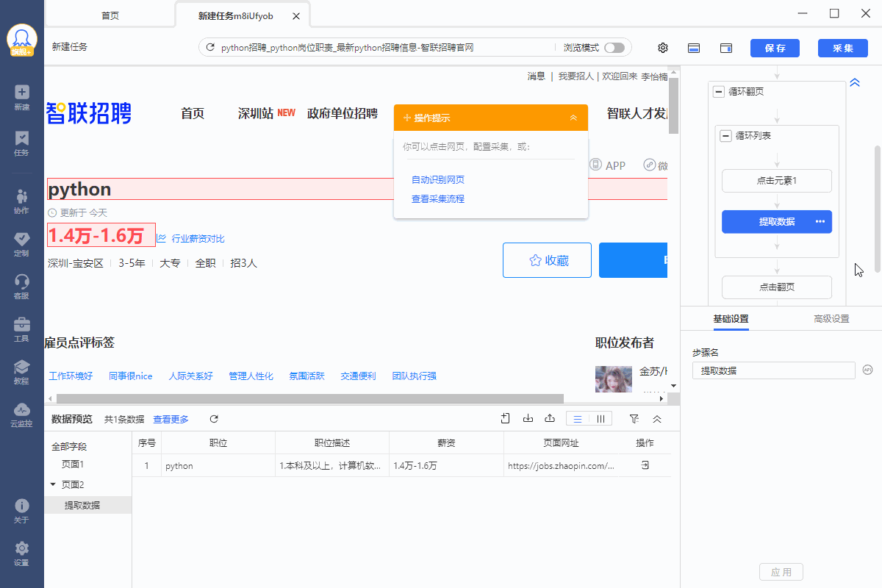882x588 pixels.
Task: Click the 自动识别网页 link
Action: click(438, 180)
